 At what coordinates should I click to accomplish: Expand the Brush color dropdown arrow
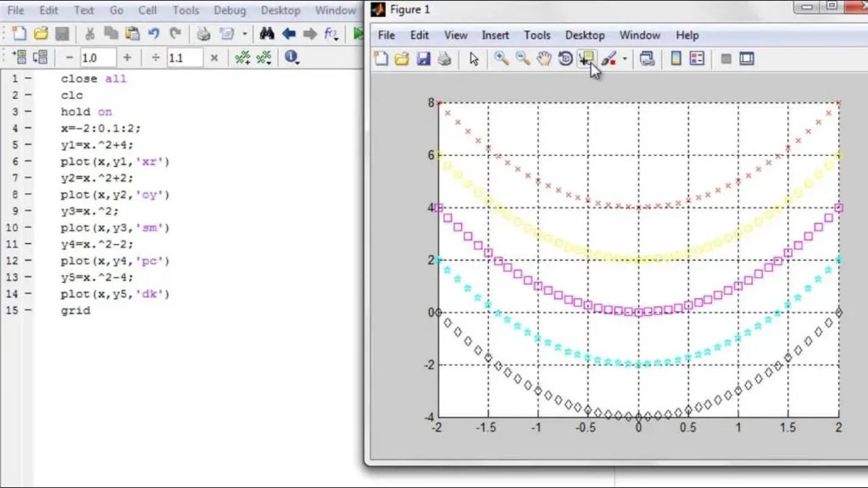click(625, 59)
